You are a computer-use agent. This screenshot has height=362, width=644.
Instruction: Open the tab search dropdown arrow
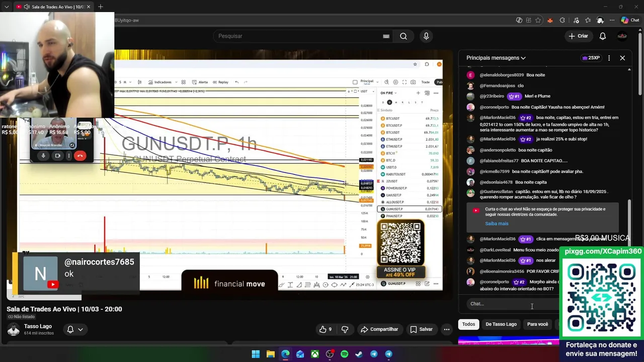[7, 7]
